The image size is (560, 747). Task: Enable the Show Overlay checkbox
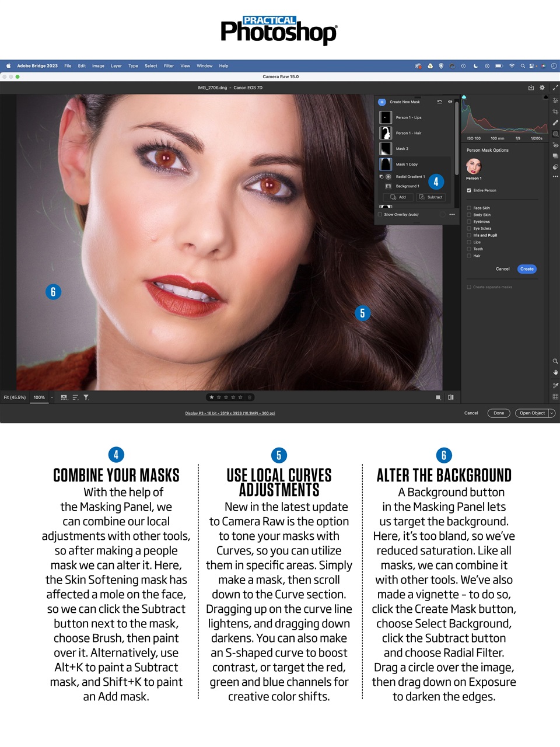[x=380, y=215]
